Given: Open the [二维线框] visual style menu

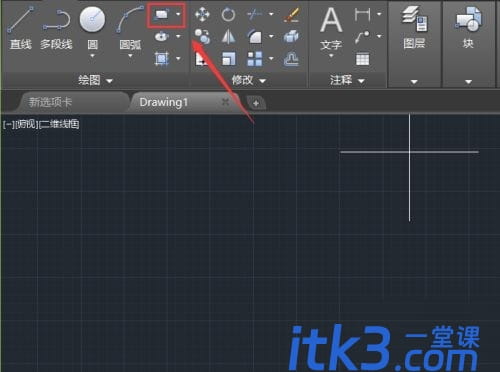Looking at the screenshot, I should [x=59, y=124].
